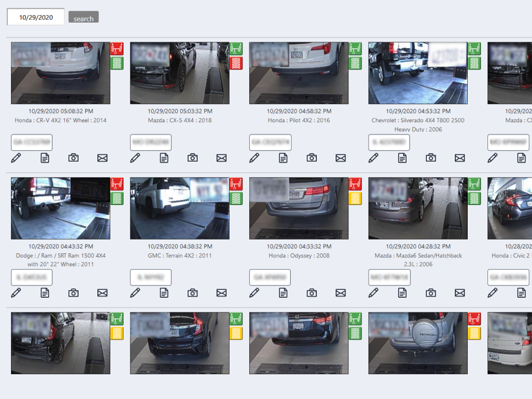Edit the Chevrolet Silverado 2006 entry

click(x=373, y=158)
